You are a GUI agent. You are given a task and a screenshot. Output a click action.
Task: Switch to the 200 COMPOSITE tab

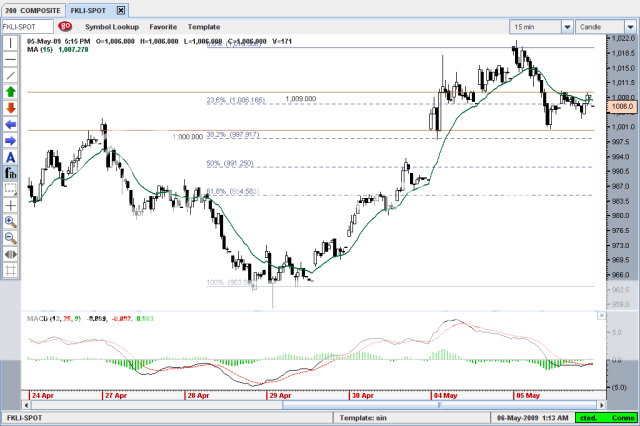pyautogui.click(x=32, y=8)
